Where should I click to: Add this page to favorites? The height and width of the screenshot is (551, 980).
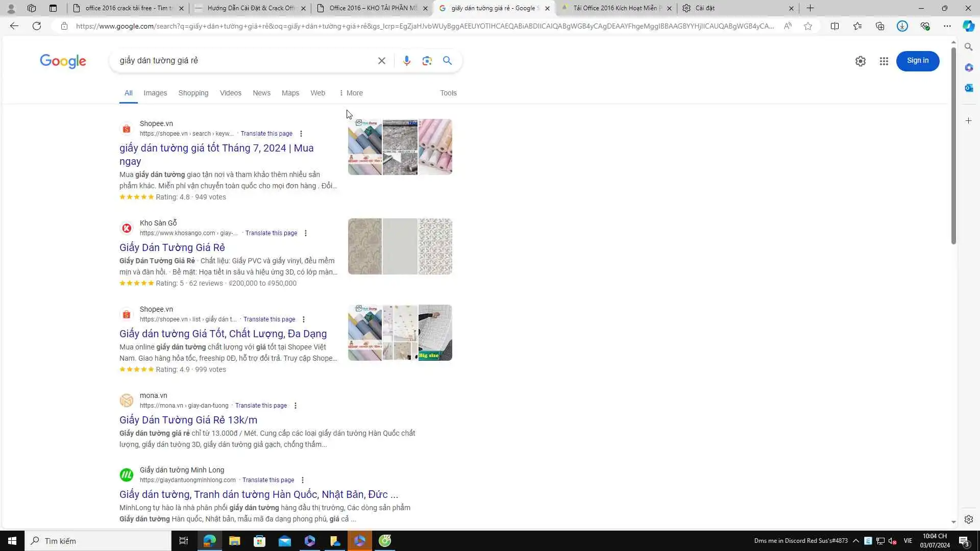pyautogui.click(x=807, y=26)
